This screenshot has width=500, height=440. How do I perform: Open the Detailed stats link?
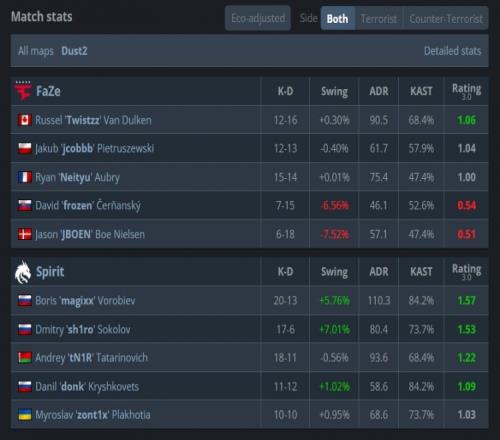[x=452, y=51]
